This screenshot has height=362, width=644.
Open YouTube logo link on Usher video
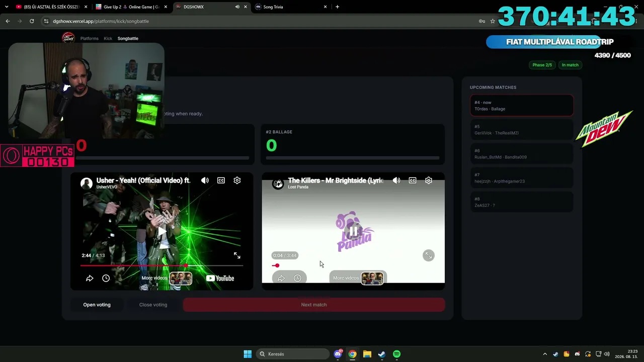[220, 278]
